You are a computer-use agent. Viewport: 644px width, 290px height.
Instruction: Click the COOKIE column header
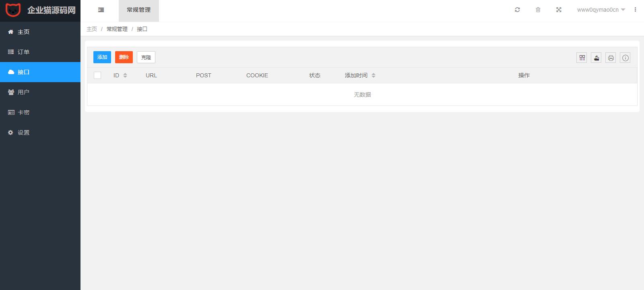click(257, 75)
